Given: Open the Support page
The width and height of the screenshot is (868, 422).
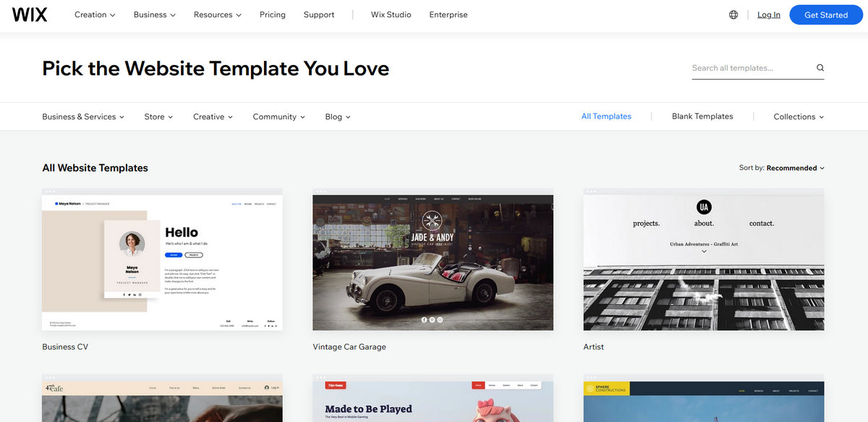Looking at the screenshot, I should [x=319, y=14].
